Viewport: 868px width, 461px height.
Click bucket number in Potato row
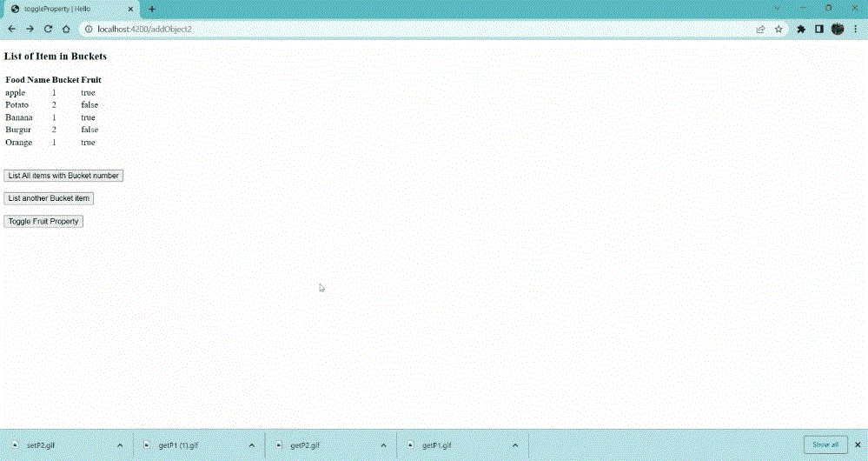tap(54, 104)
